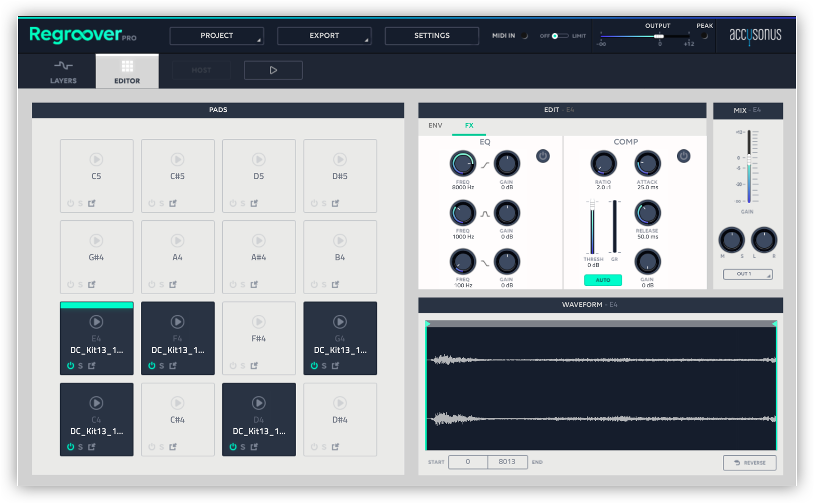Toggle the EQ power button
814x504 pixels.
[x=543, y=156]
